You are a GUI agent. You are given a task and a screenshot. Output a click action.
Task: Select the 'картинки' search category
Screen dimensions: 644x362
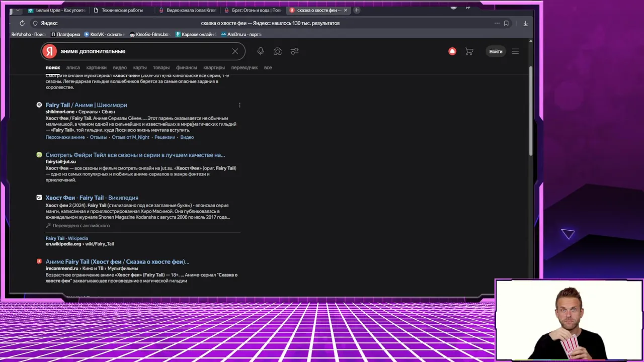(96, 67)
